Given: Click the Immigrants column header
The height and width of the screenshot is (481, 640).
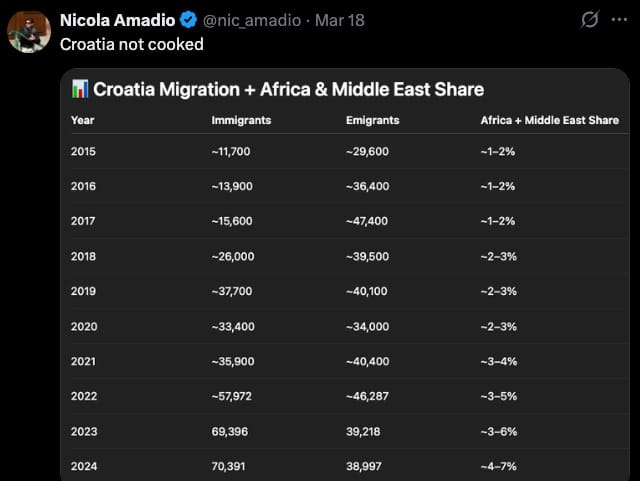Looking at the screenshot, I should [x=241, y=120].
